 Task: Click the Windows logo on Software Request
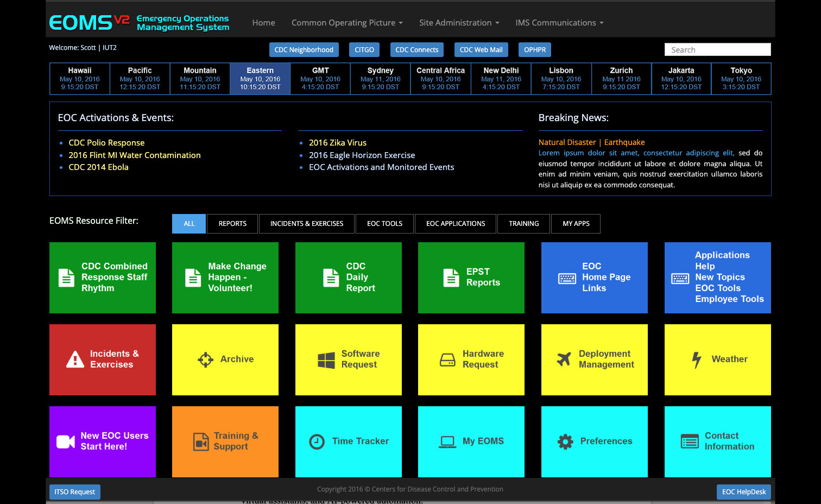pos(326,360)
